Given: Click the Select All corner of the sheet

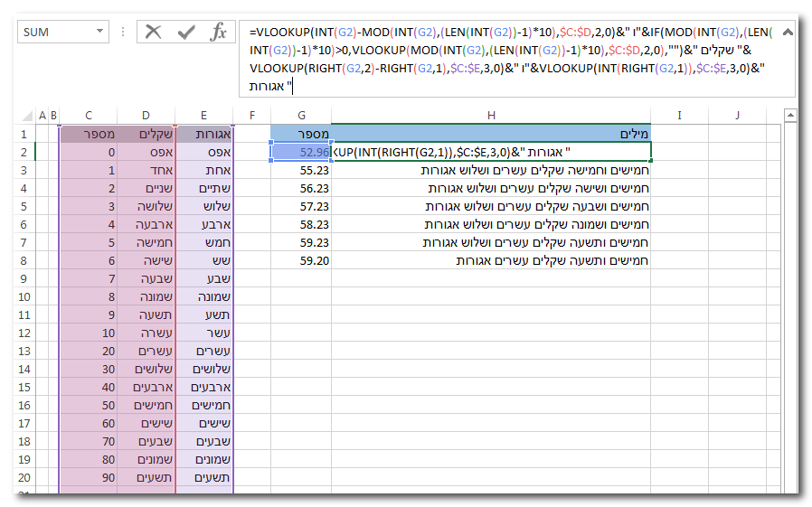Looking at the screenshot, I should point(24,115).
